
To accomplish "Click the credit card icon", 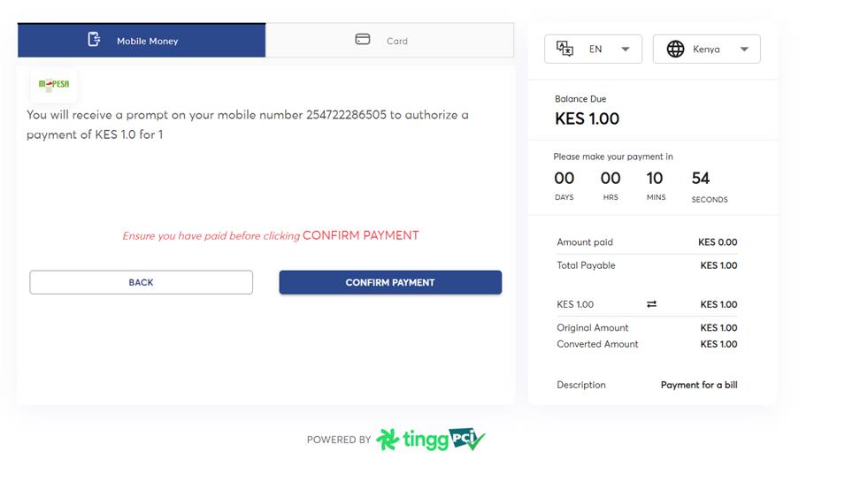I will pos(363,40).
